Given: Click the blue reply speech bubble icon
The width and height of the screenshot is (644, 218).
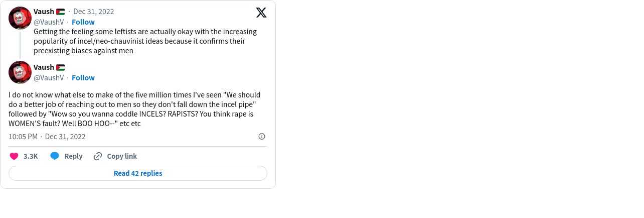Looking at the screenshot, I should (x=55, y=156).
